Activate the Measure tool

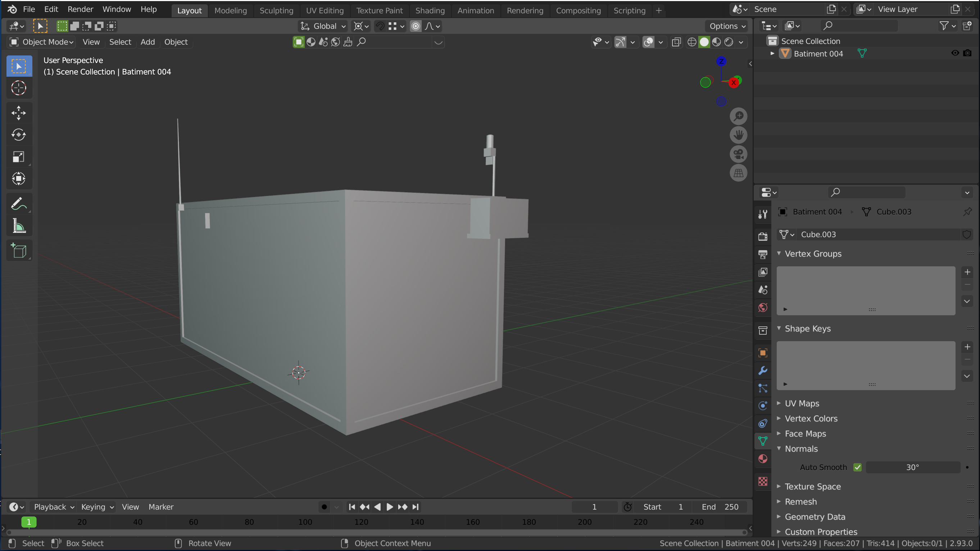pyautogui.click(x=18, y=226)
